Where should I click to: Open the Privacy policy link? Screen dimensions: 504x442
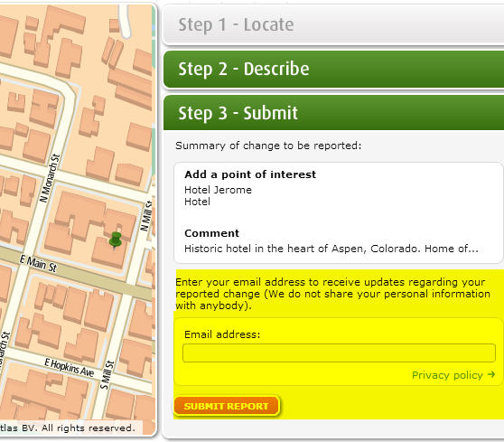(447, 375)
